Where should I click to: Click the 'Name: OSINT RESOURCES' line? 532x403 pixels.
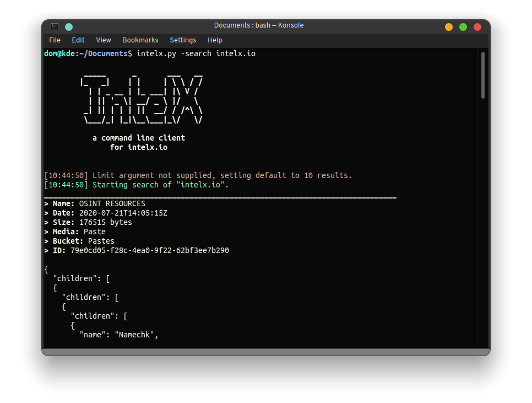point(95,204)
